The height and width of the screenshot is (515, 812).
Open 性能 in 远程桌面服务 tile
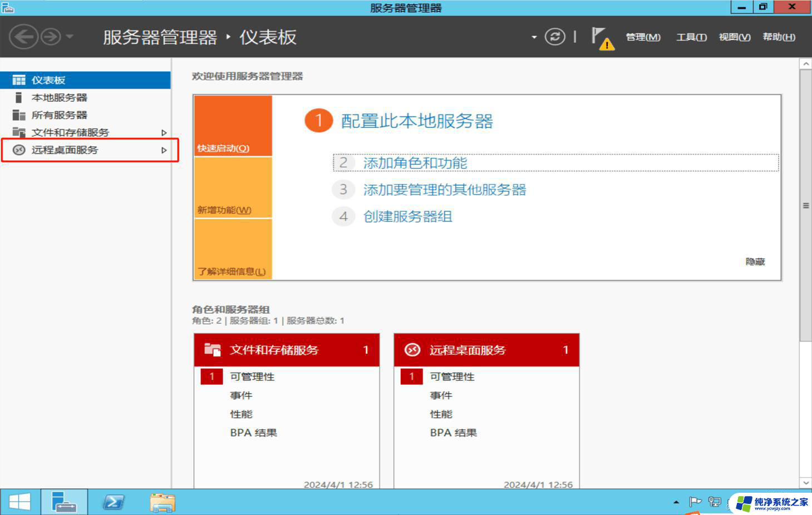pos(441,414)
